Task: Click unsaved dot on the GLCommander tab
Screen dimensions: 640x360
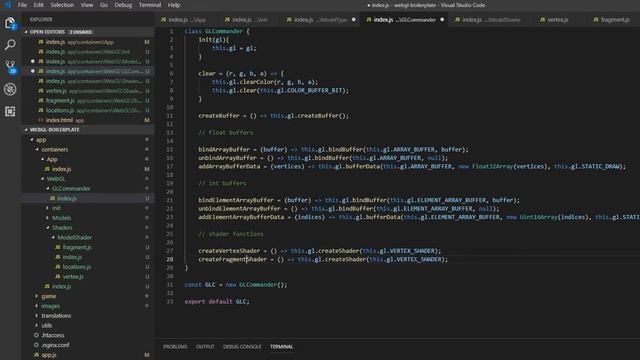Action: tap(442, 20)
